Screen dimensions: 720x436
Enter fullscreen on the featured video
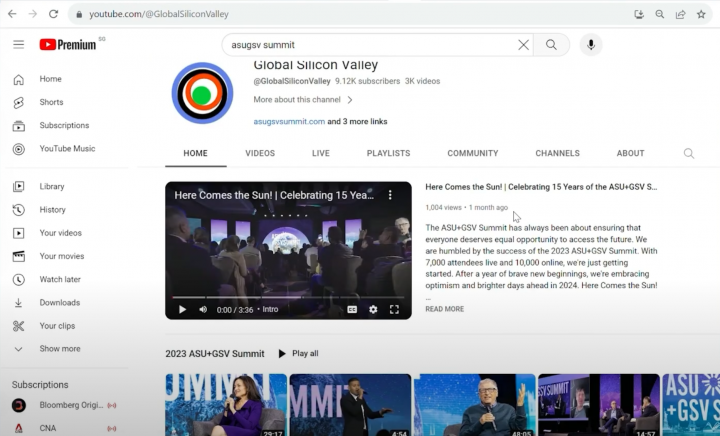pos(394,310)
